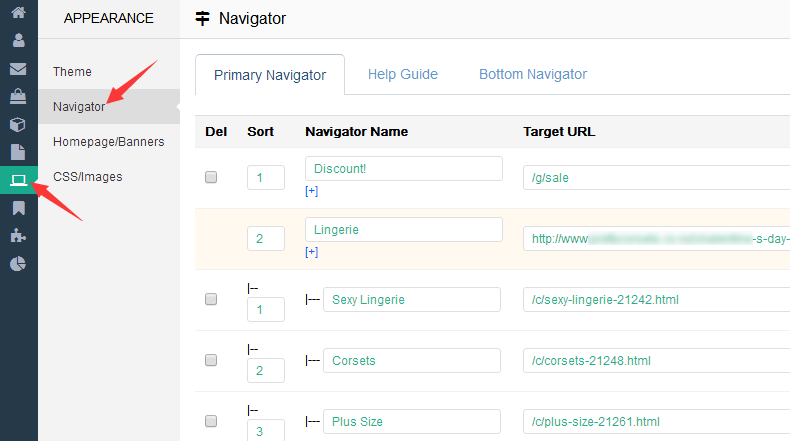The height and width of the screenshot is (441, 790).
Task: Click the pie chart statistics icon
Action: [x=18, y=264]
